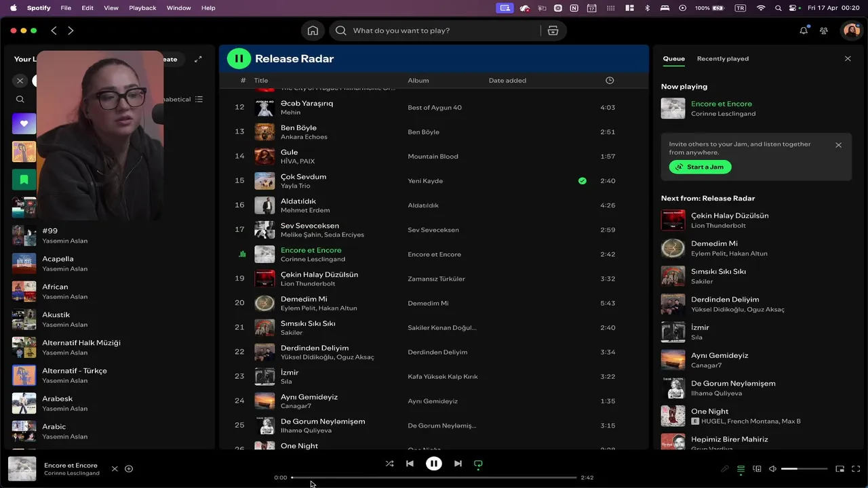The image size is (868, 488).
Task: Switch to the Queue tab
Action: (673, 59)
